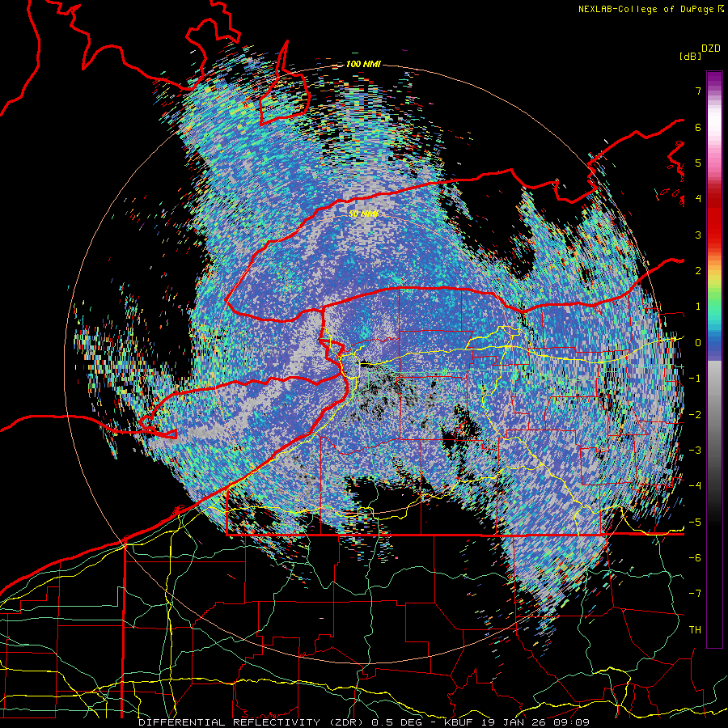Click the 50 NMI range ring label
Screen dimensions: 728x728
[363, 214]
